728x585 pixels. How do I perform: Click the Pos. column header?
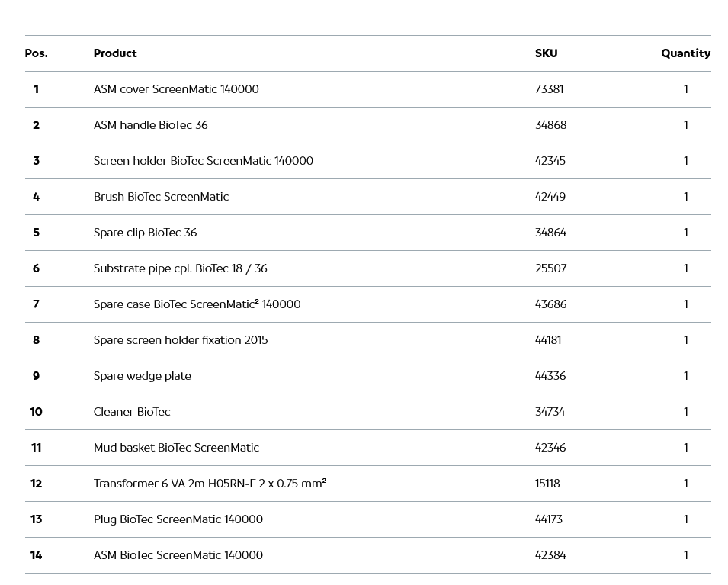(x=36, y=53)
